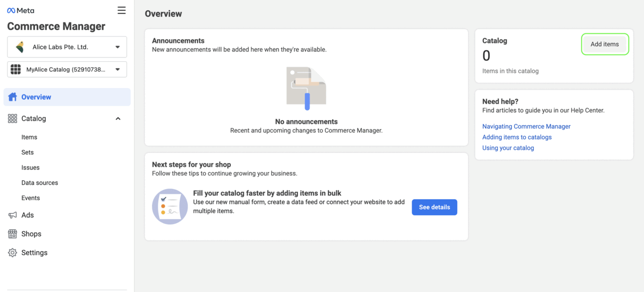Screen dimensions: 644x292
Task: Go to Sets in the sidebar
Action: (28, 152)
